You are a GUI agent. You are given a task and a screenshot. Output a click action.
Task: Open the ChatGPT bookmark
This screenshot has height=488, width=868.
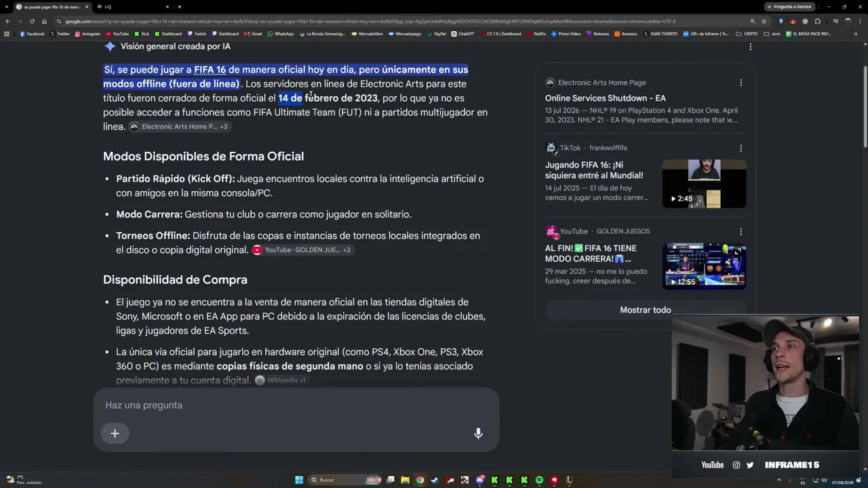tap(462, 34)
